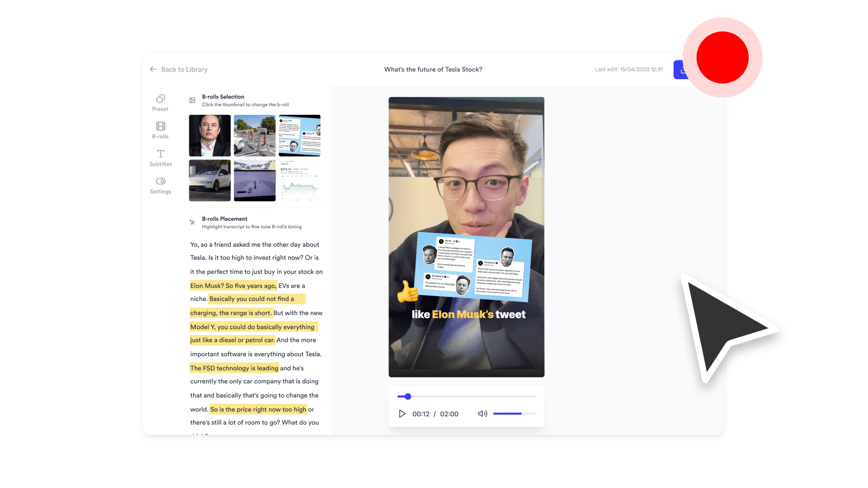Select the Elon Musk portrait thumbnail
Screen dimensions: 868x488
point(210,136)
